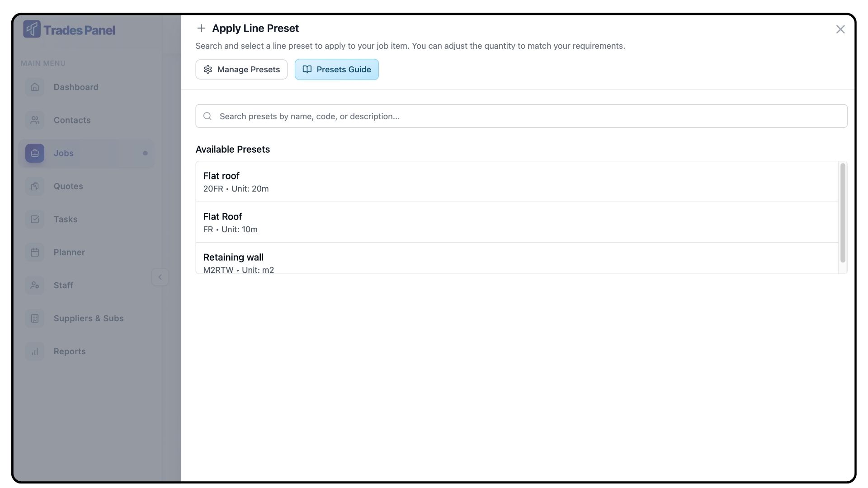Click the Contacts people icon
Screen dimensions: 868x488
(x=35, y=120)
